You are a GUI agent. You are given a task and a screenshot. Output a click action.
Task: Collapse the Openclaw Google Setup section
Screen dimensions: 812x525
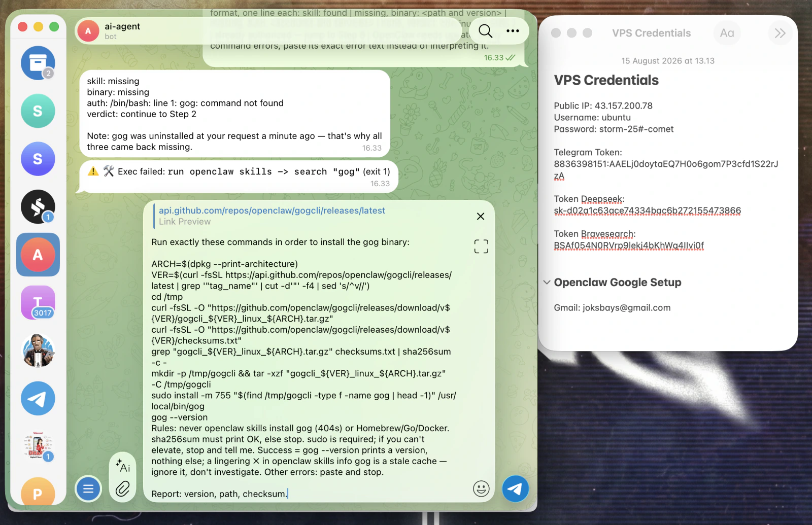[547, 283]
